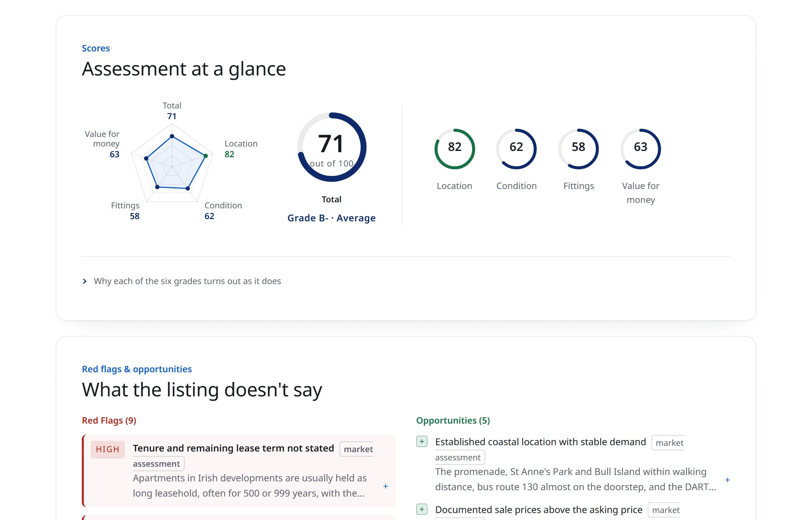
Task: Click the radar chart 'Value for money 63' label
Action: (x=102, y=144)
